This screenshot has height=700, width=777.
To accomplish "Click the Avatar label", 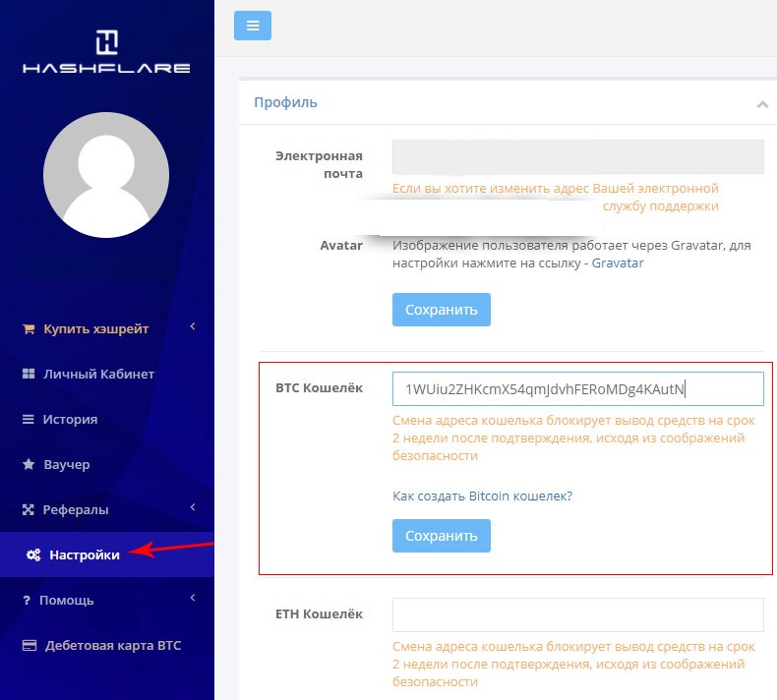I will [x=341, y=245].
